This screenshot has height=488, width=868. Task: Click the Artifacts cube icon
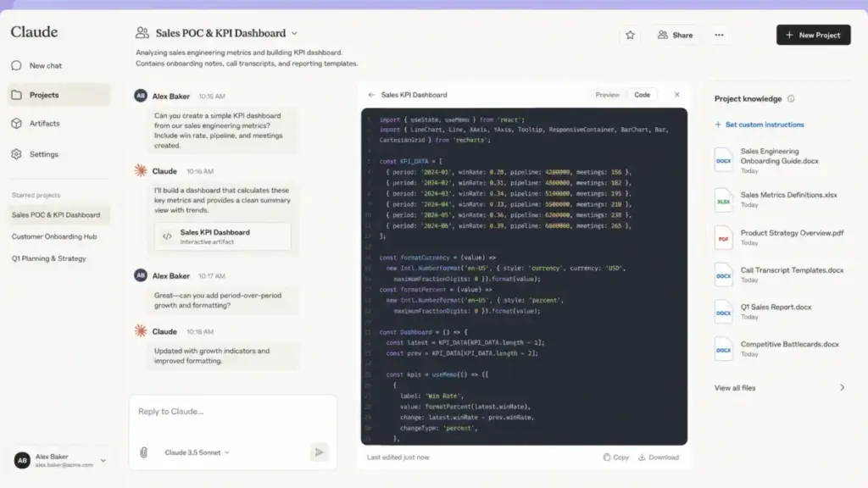17,124
